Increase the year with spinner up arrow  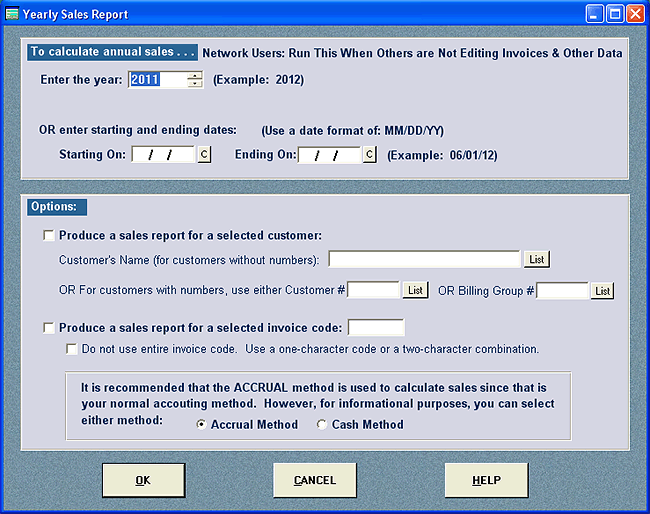click(x=195, y=75)
